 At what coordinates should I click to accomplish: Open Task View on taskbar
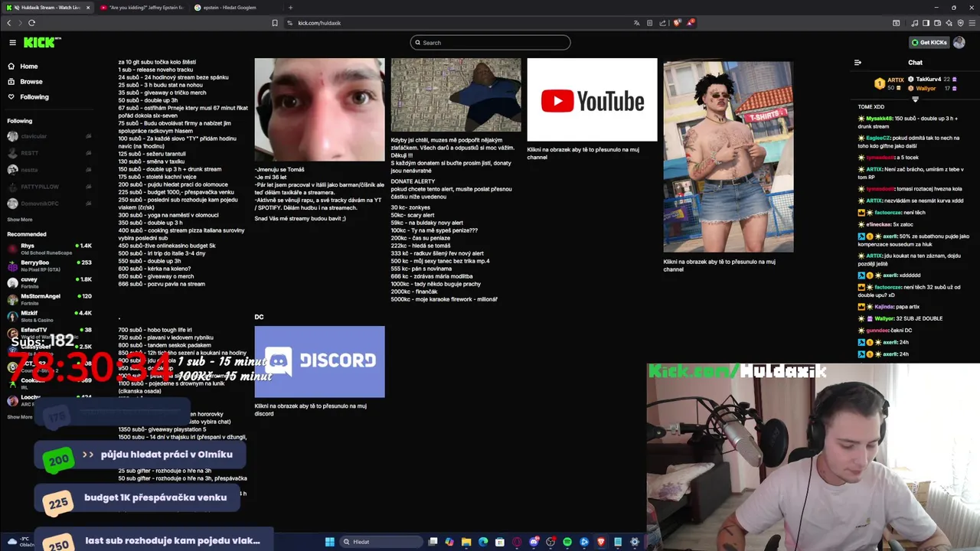click(x=433, y=542)
